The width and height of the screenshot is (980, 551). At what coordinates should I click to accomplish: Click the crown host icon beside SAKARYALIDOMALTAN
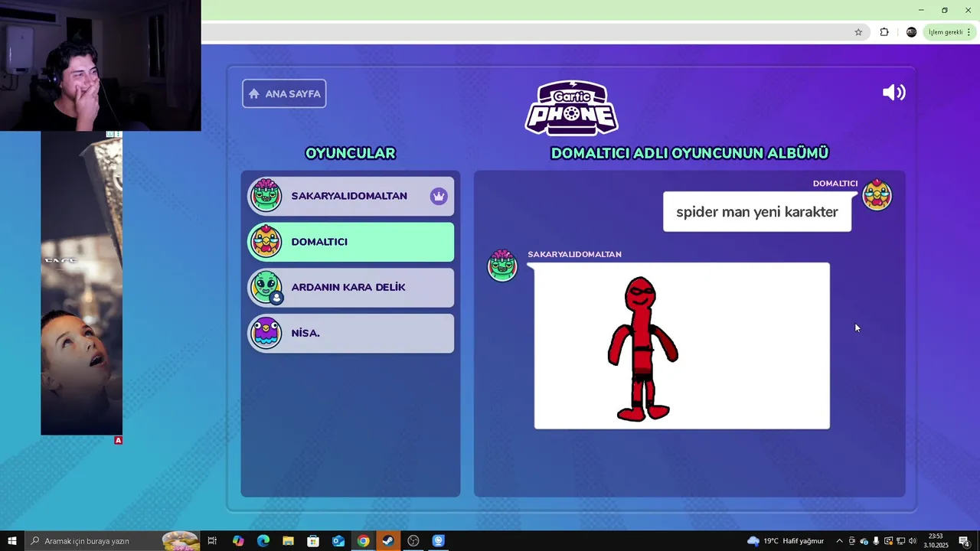click(x=439, y=196)
